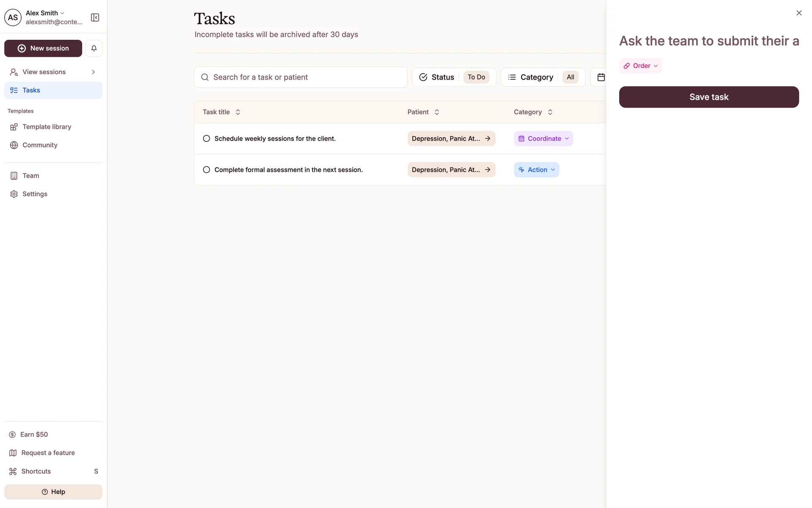The height and width of the screenshot is (508, 812).
Task: Go to the Community page
Action: 40,145
